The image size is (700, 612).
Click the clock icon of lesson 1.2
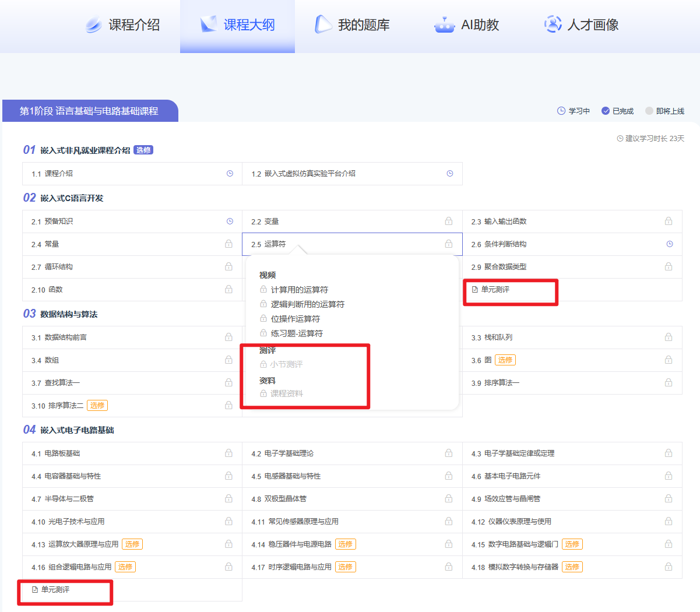coord(450,174)
